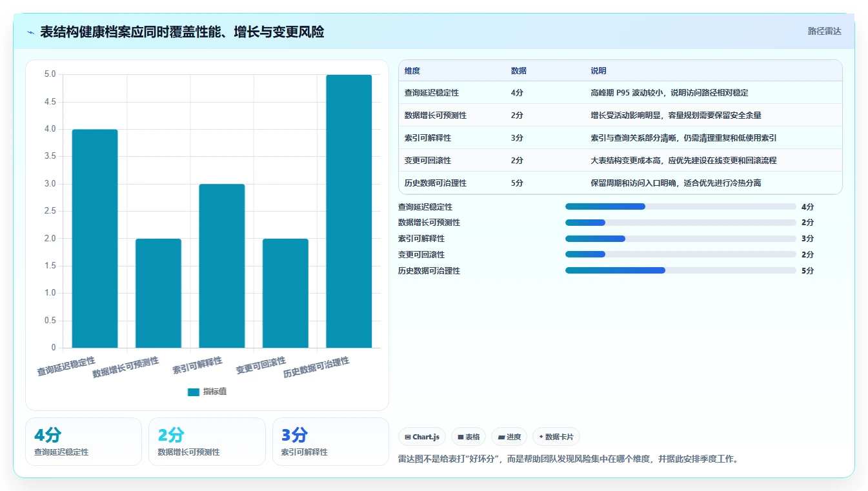This screenshot has width=868, height=491.
Task: Click the 查询延迟稳定性 bar in the chart
Action: (95, 239)
